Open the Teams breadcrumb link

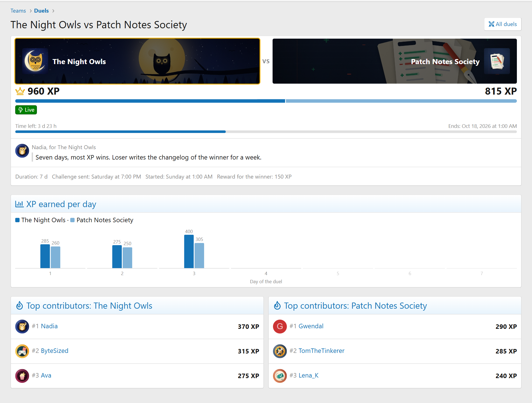[18, 11]
